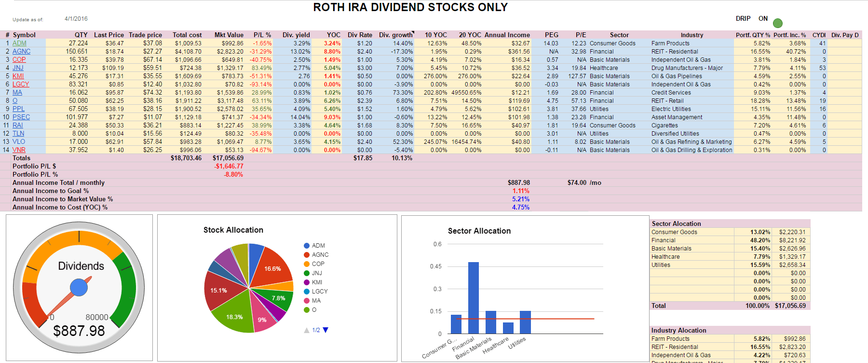
Task: Select Portfolio P/L % -8.80% value
Action: click(x=233, y=175)
